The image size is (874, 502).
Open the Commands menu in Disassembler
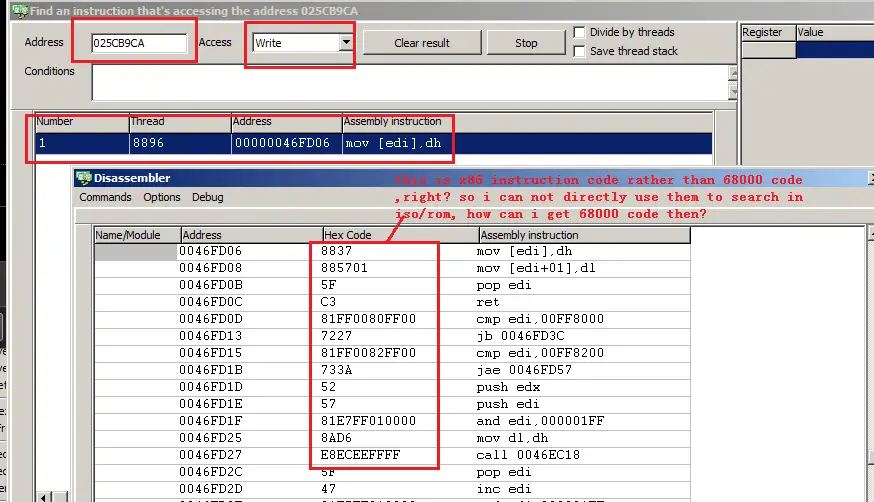click(105, 197)
